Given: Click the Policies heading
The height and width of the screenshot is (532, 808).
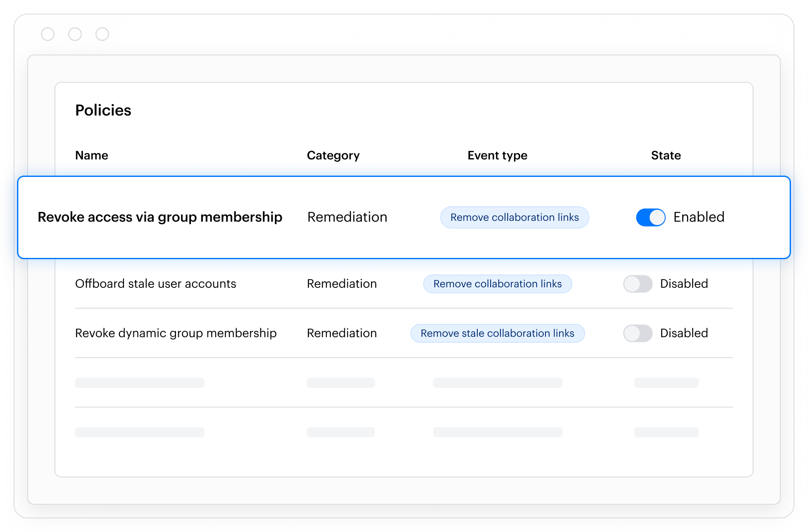Looking at the screenshot, I should pyautogui.click(x=103, y=110).
